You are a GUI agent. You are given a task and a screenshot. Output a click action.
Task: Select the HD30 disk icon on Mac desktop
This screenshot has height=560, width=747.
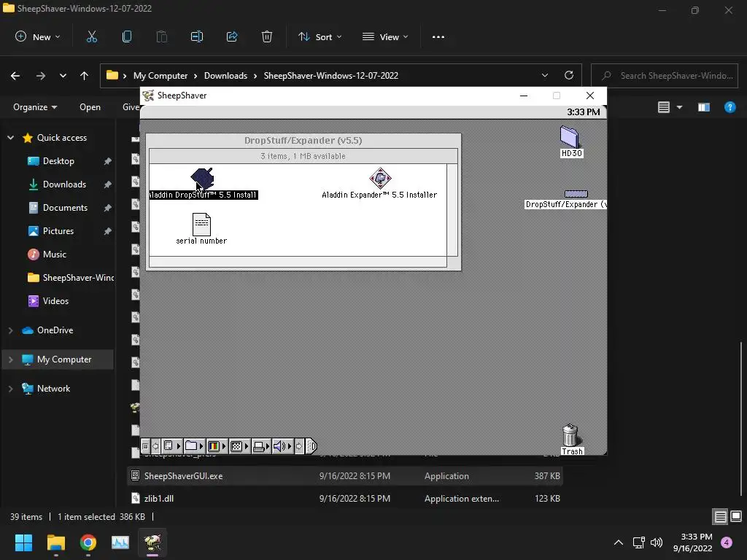point(569,136)
